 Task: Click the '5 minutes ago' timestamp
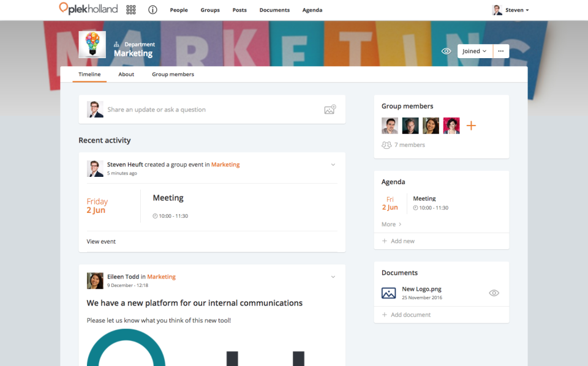click(x=123, y=173)
